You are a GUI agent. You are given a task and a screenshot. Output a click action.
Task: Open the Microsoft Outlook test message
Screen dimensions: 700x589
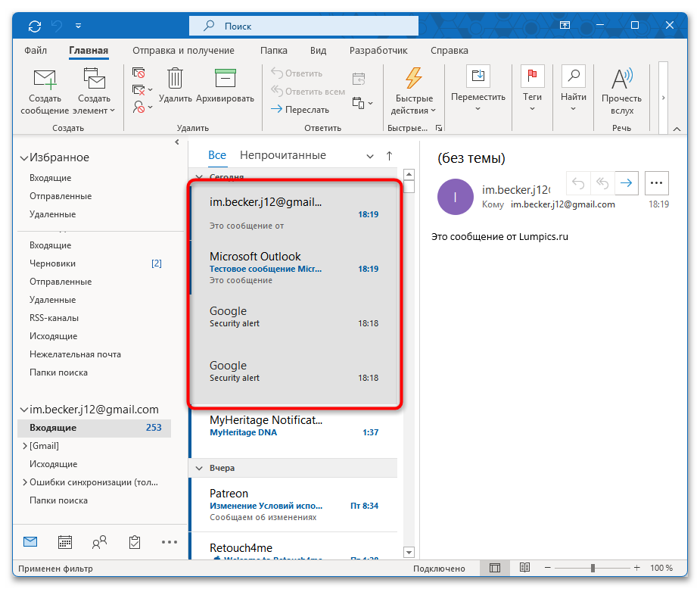pos(294,268)
